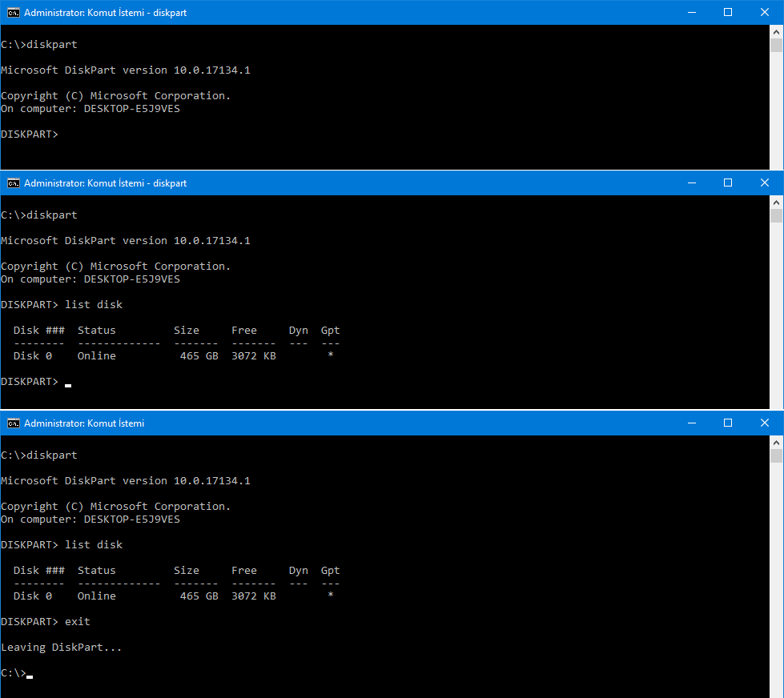Close the bottom Komut İstemi window
The width and height of the screenshot is (784, 698).
click(765, 423)
